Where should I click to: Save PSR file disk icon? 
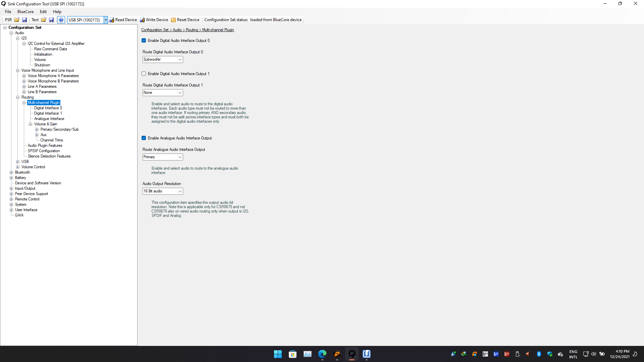pos(24,20)
